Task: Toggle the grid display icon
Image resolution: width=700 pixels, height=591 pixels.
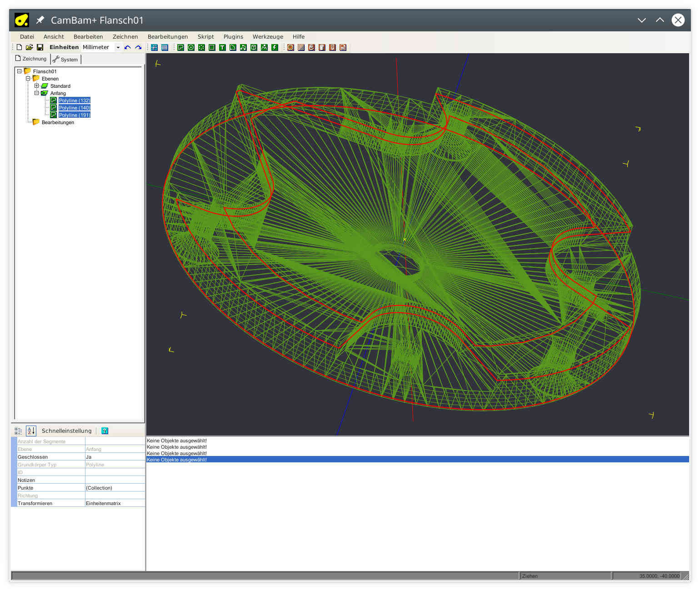Action: [165, 47]
